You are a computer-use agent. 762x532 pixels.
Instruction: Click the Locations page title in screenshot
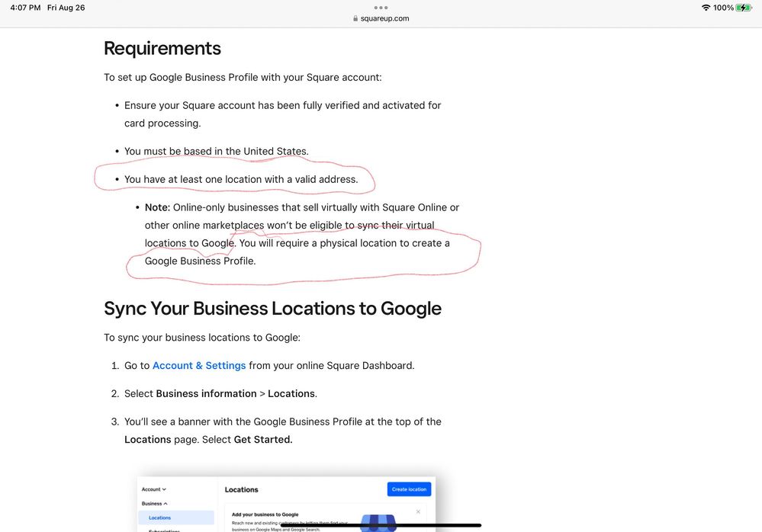(241, 489)
